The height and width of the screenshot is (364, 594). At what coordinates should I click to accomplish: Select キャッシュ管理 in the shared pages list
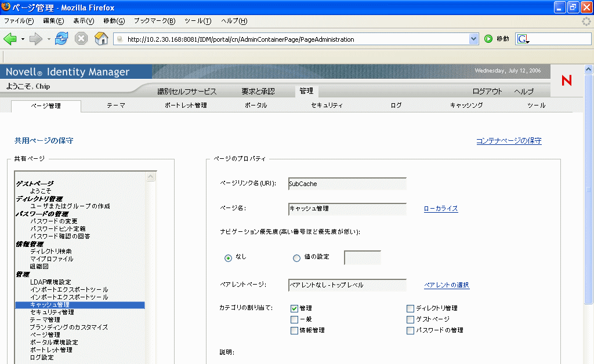pos(50,305)
